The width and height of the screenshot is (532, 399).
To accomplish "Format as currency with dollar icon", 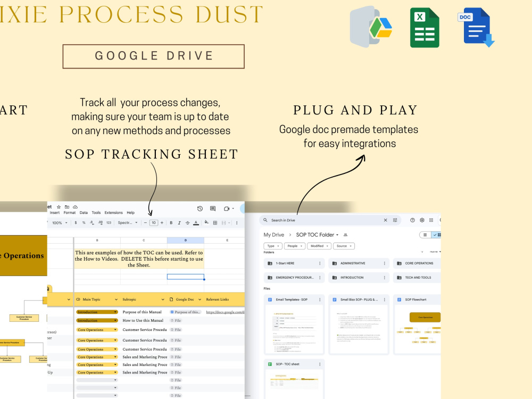I will tap(76, 223).
